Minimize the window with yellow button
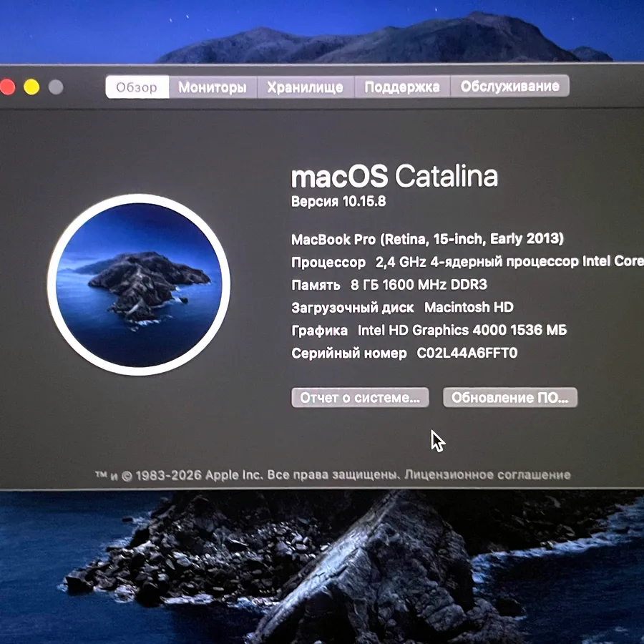This screenshot has height=644, width=644. [x=31, y=87]
